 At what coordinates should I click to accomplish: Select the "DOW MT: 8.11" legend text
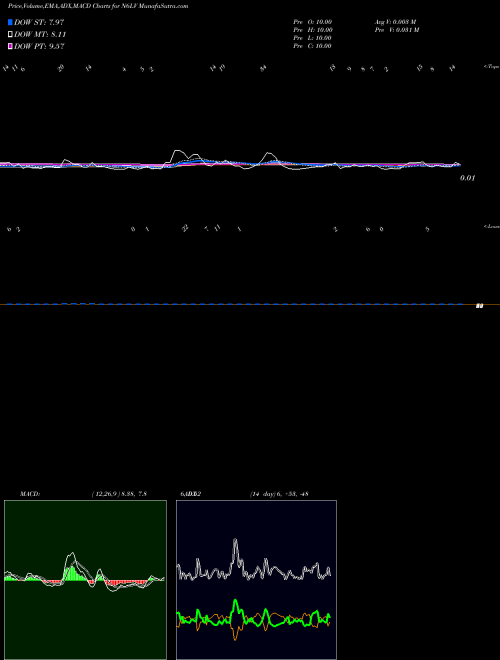click(40, 35)
